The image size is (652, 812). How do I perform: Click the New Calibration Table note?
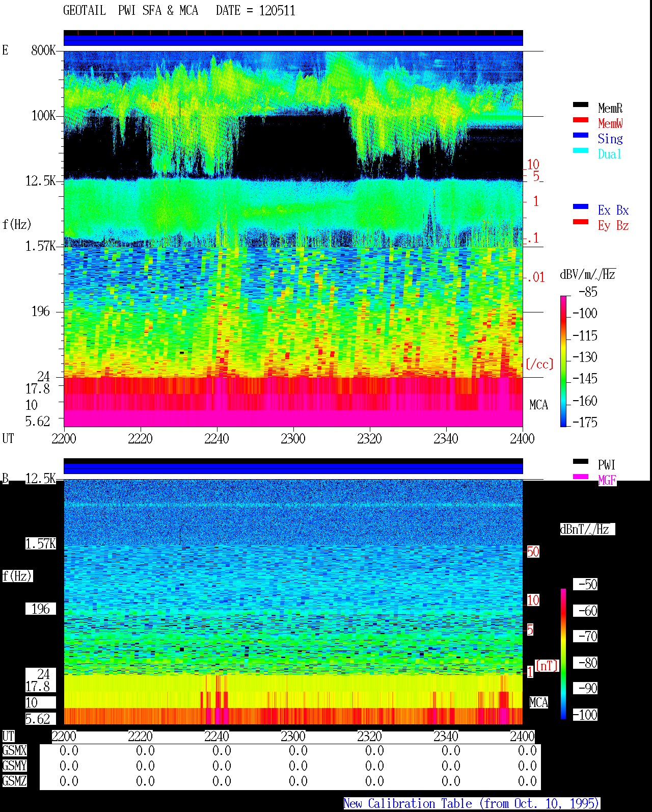click(x=472, y=804)
